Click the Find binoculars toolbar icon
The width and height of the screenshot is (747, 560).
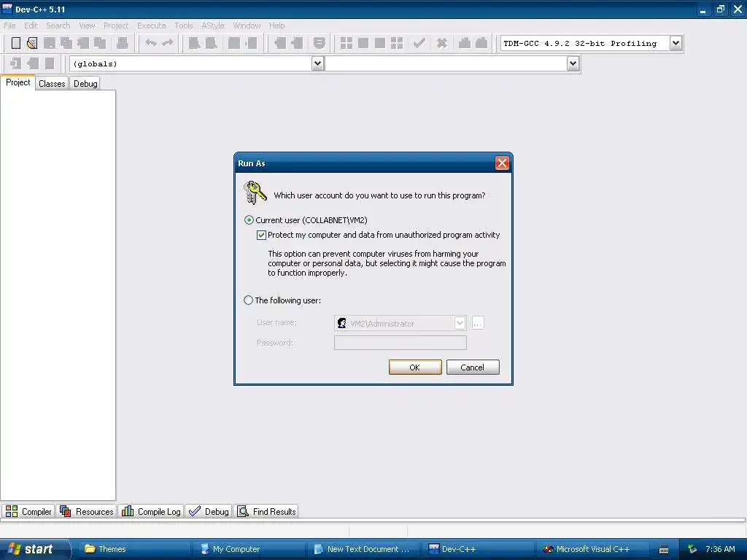click(x=194, y=43)
